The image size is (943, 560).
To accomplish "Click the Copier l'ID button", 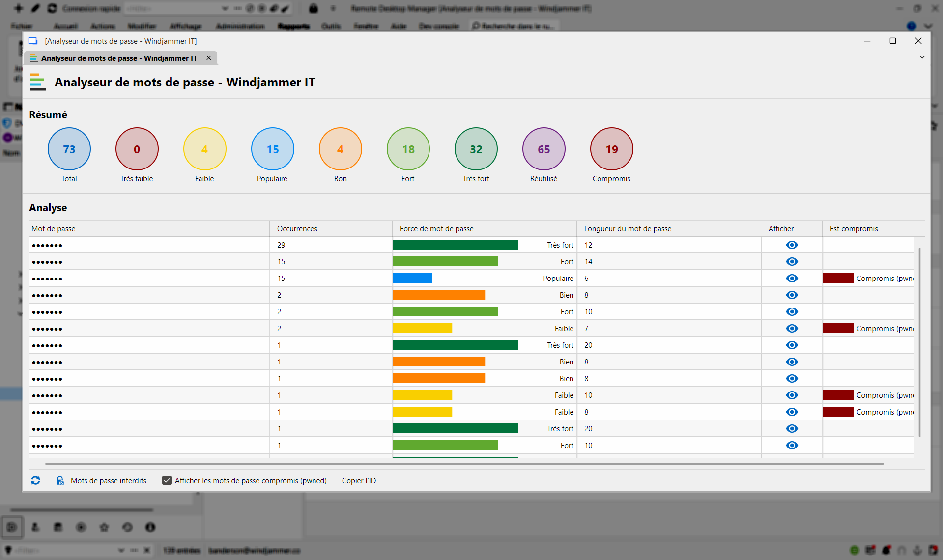I will [359, 480].
